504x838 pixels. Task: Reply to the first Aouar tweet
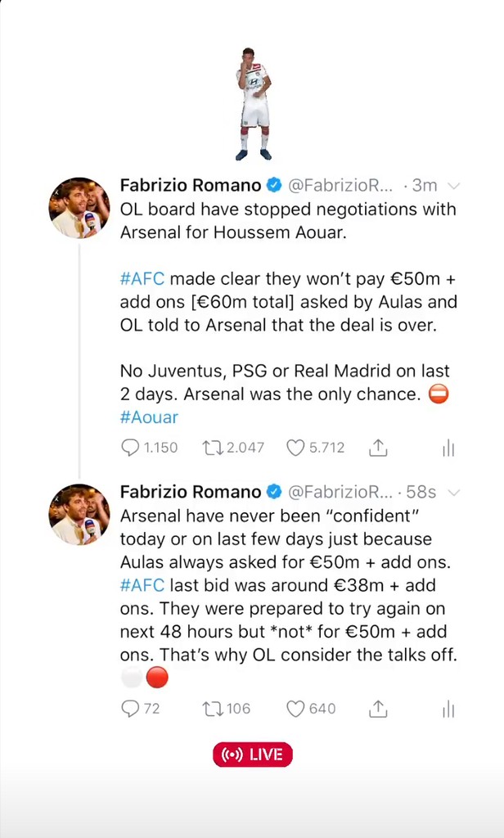(x=130, y=448)
